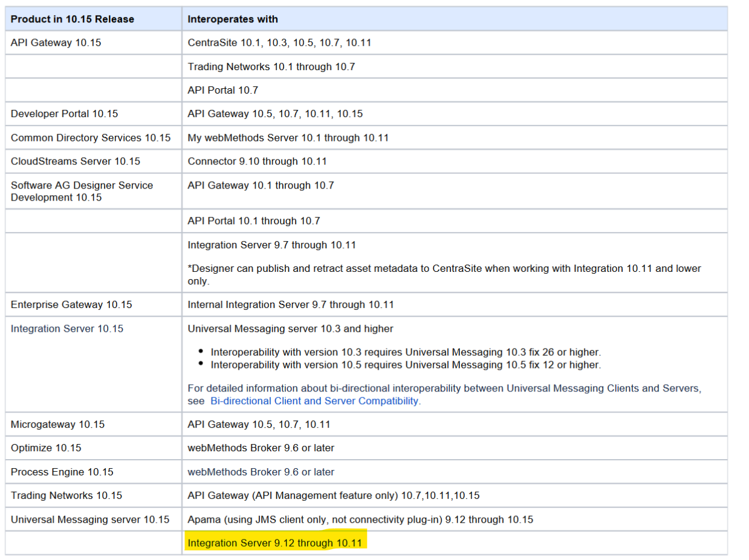Viewport: 749px width, 560px height.
Task: Click 'API Portal 10.1 through 10.7' cell
Action: pyautogui.click(x=455, y=221)
